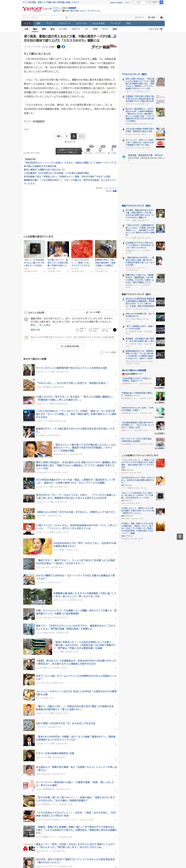Image resolution: width=186 pixels, height=868 pixels.
Task: React with the わかりやすい lightbulb icon
Action: (x=100, y=150)
